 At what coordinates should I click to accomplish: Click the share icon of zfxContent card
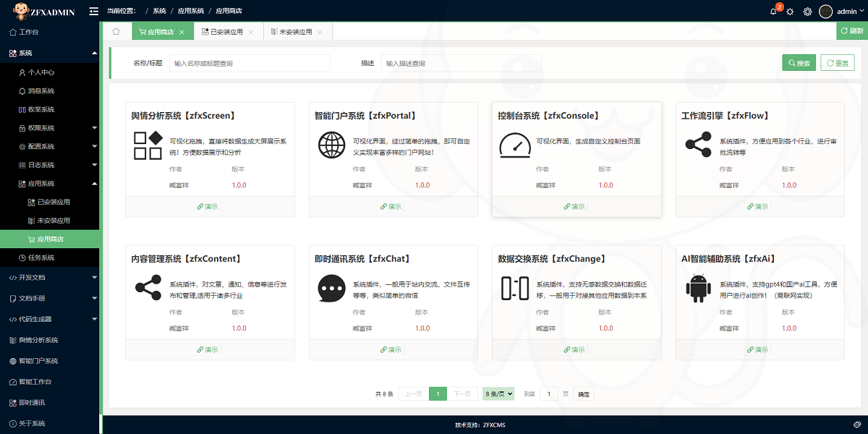(148, 288)
